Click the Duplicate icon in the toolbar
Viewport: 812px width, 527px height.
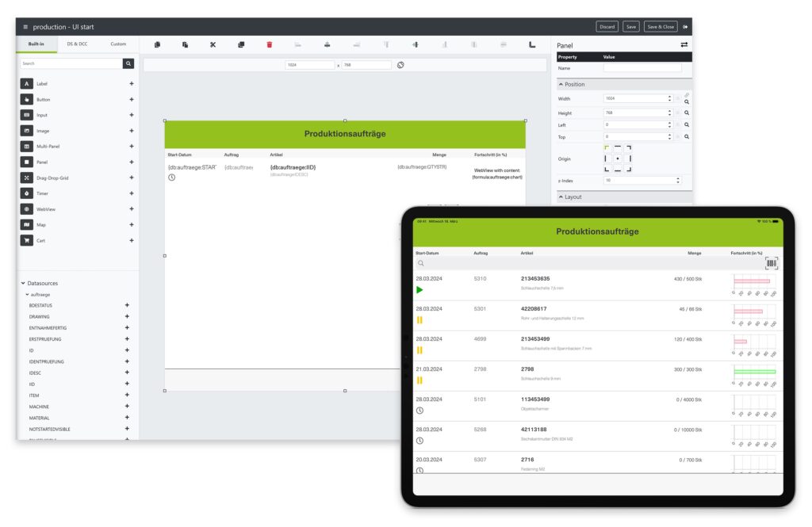(241, 45)
